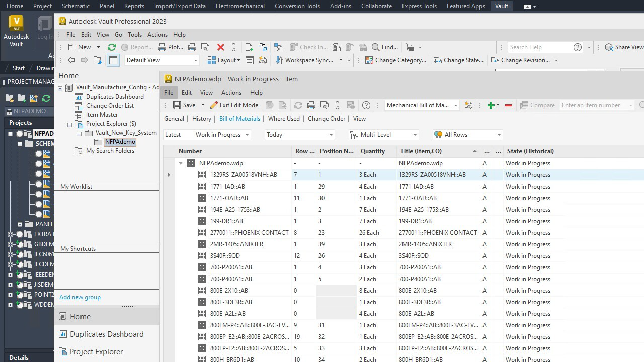This screenshot has width=644, height=362.
Task: Toggle the navigation pane layout icon
Action: (113, 60)
